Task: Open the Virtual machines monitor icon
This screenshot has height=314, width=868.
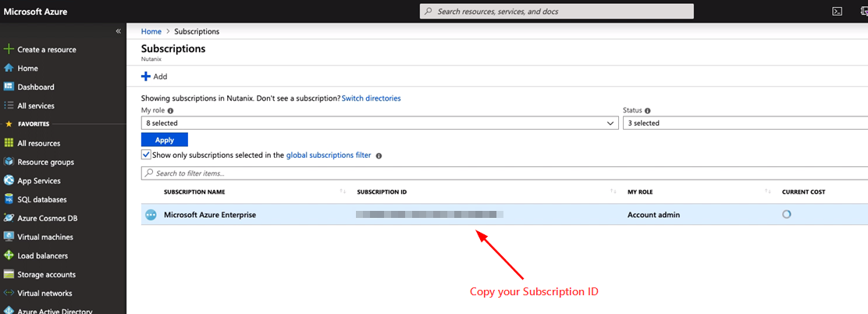Action: pos(9,237)
